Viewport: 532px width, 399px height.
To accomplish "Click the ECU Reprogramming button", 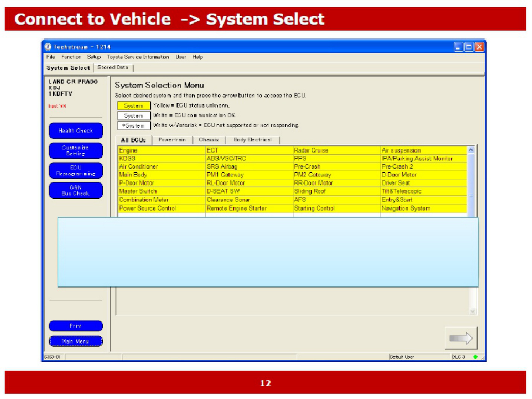I will pos(76,171).
